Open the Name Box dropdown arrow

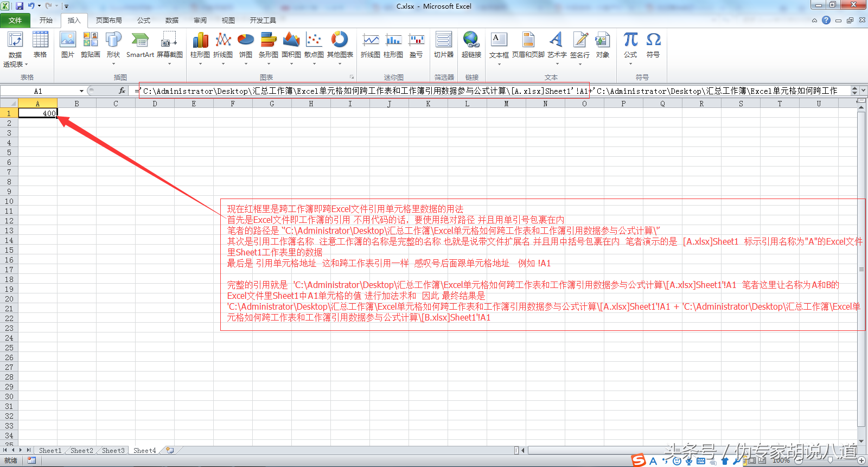81,91
